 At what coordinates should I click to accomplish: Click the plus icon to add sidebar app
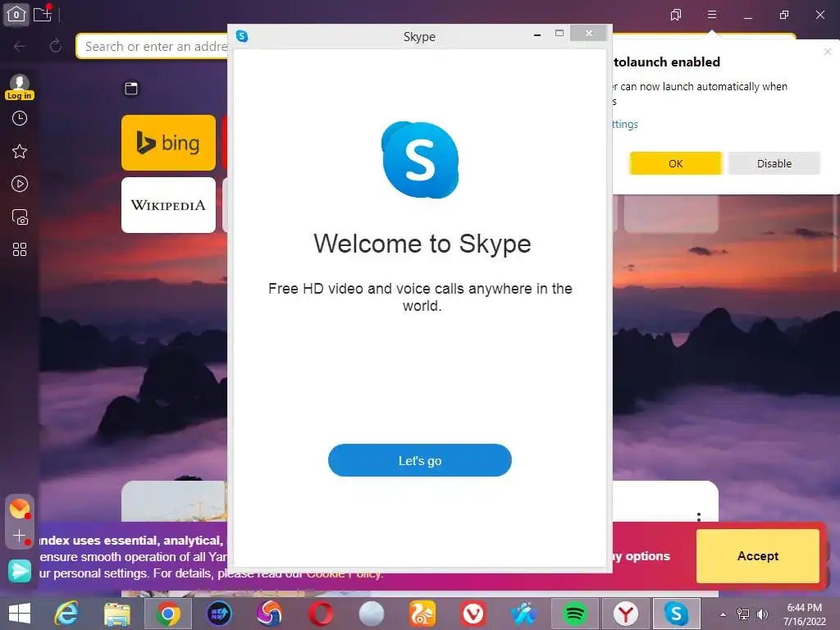(x=20, y=536)
